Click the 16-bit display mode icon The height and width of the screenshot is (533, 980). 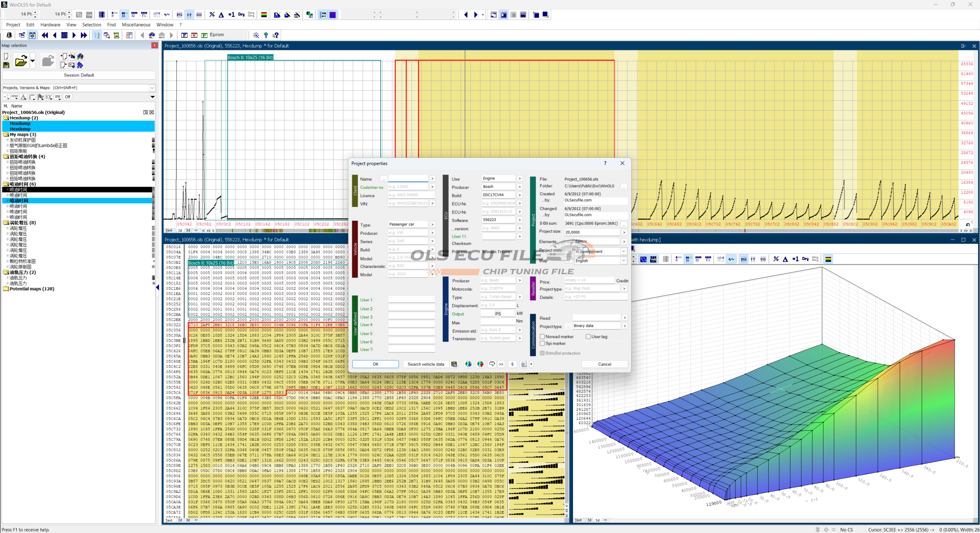pos(124,15)
